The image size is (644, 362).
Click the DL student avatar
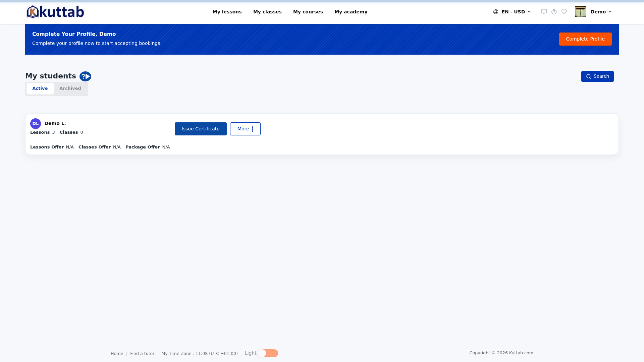point(36,124)
